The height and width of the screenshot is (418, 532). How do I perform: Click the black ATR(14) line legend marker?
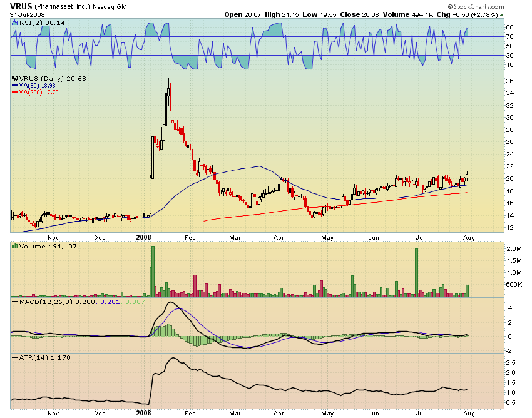[14, 357]
